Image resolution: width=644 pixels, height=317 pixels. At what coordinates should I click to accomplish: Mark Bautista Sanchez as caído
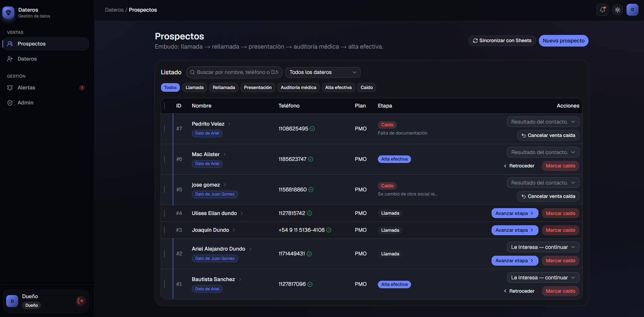[560, 291]
